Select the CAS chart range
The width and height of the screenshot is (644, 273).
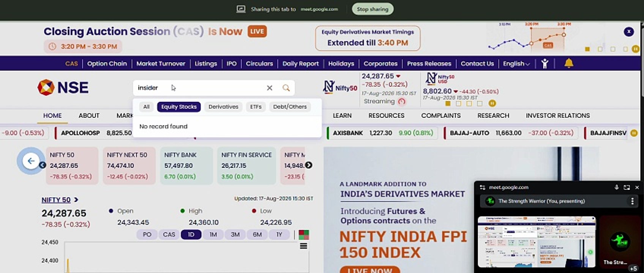[x=169, y=235]
